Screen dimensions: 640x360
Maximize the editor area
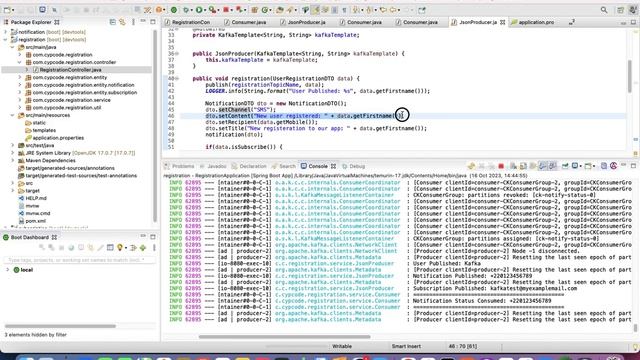coord(633,22)
